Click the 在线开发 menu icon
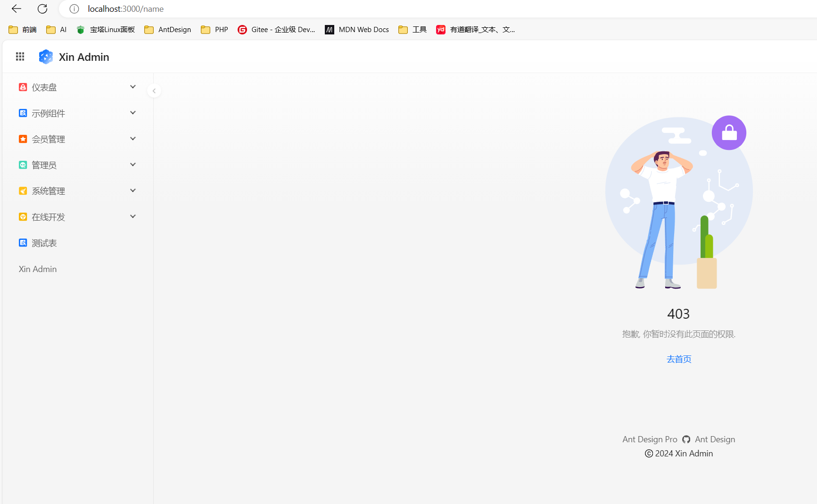Viewport: 817px width, 504px height. 23,217
